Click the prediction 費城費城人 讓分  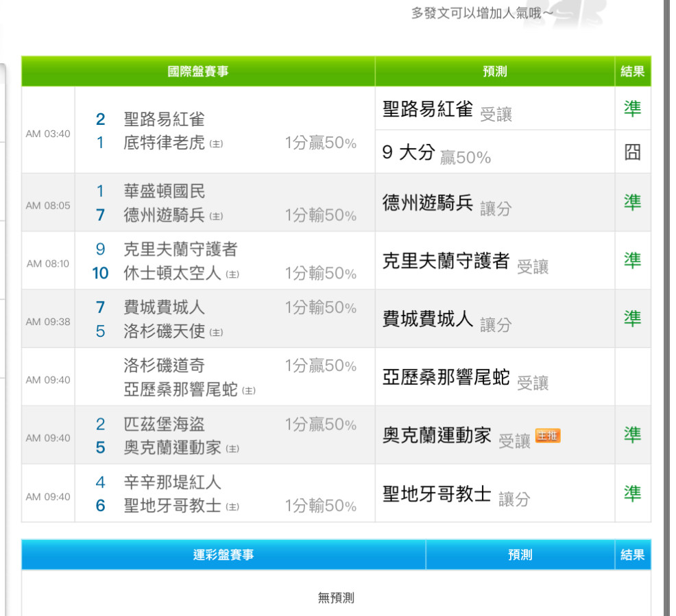(447, 320)
